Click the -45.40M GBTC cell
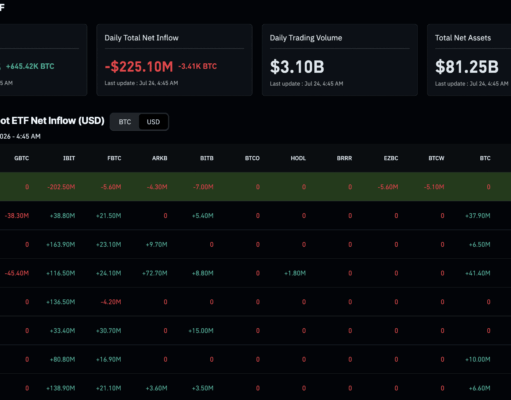Image resolution: width=511 pixels, height=400 pixels. [x=17, y=273]
